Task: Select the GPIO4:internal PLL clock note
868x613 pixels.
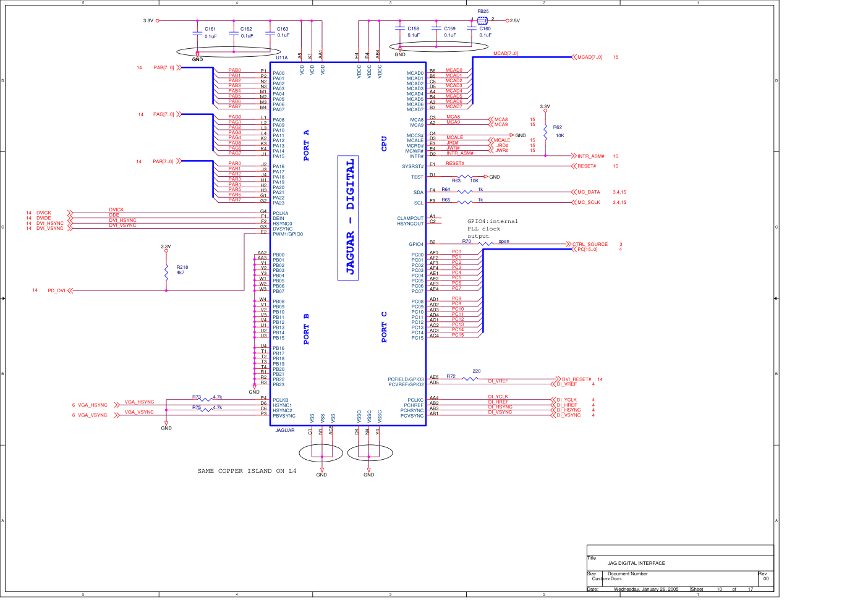Action: coord(493,229)
